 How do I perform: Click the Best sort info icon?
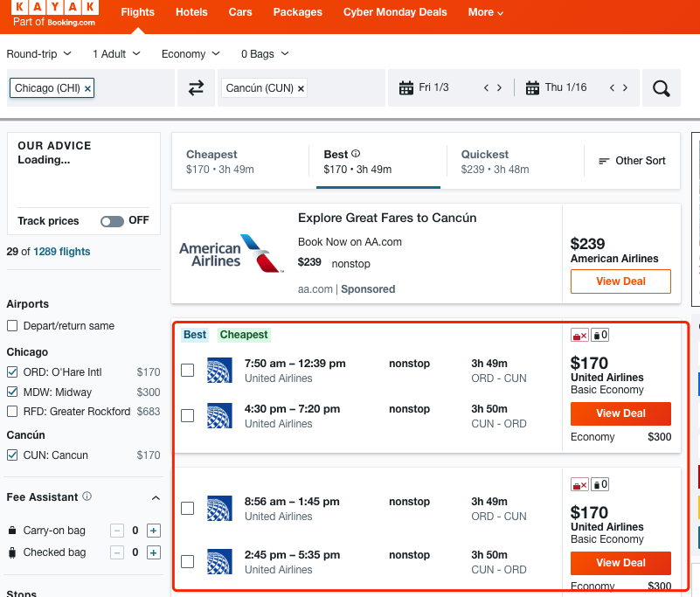click(x=356, y=154)
